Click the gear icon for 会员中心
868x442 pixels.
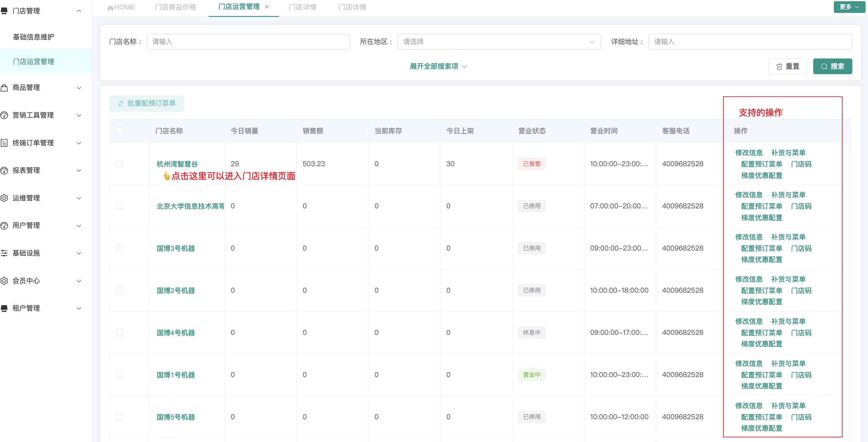click(4, 281)
